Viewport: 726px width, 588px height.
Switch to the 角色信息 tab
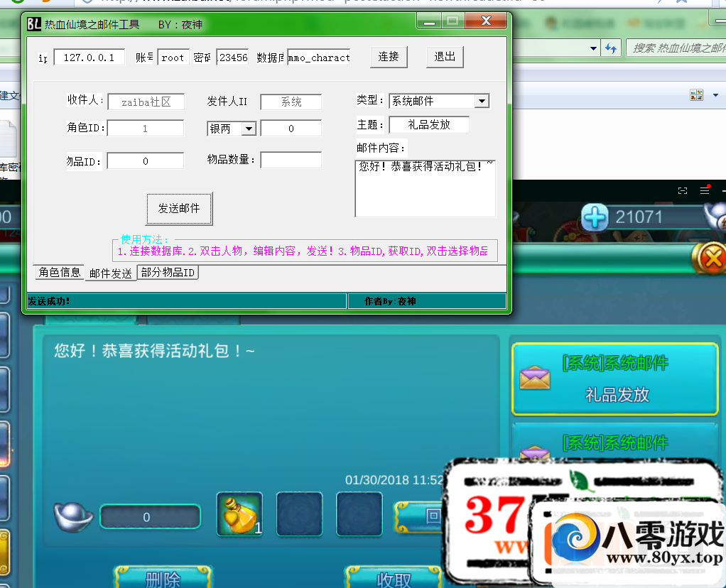click(x=60, y=272)
